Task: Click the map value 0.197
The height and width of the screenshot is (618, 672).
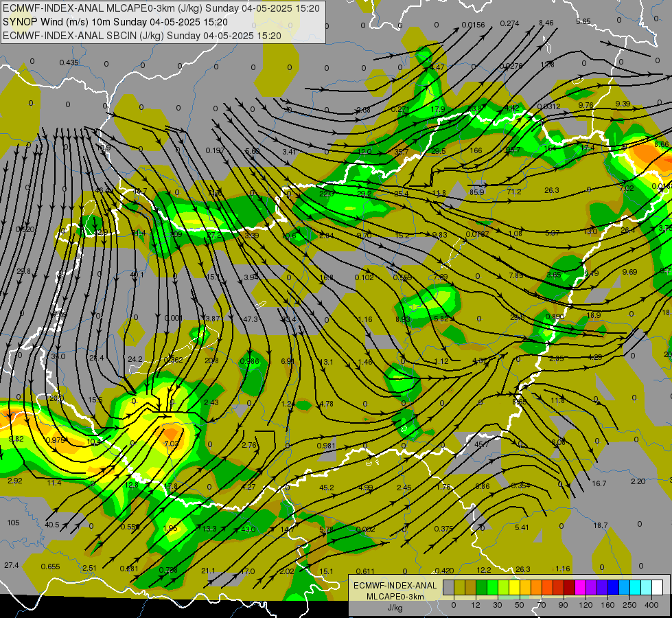Action: click(x=215, y=150)
